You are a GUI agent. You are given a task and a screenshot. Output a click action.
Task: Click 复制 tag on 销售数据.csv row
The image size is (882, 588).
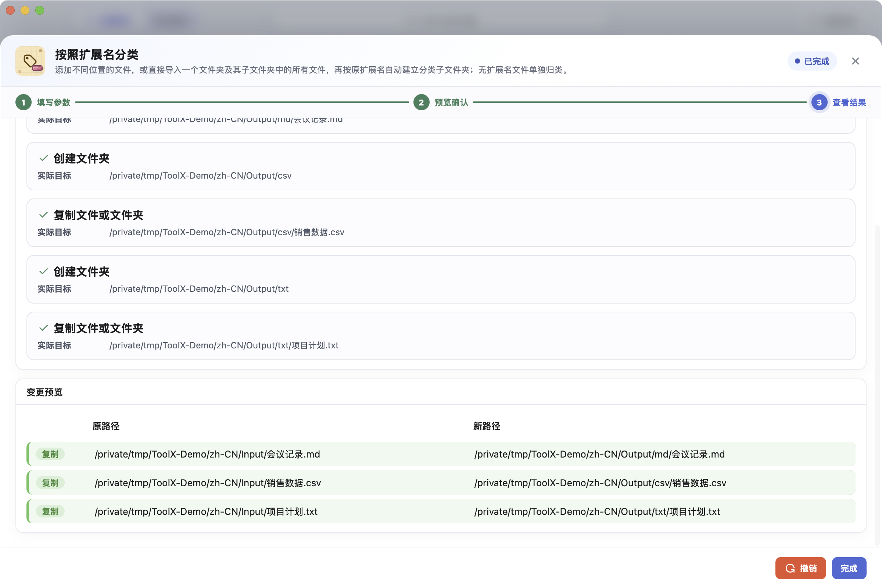tap(50, 483)
